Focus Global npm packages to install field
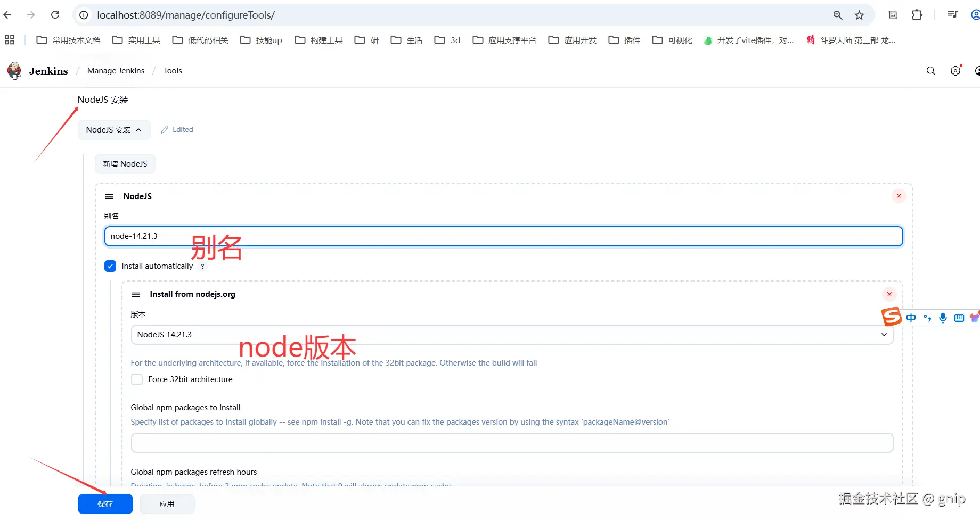The height and width of the screenshot is (521, 980). [512, 443]
